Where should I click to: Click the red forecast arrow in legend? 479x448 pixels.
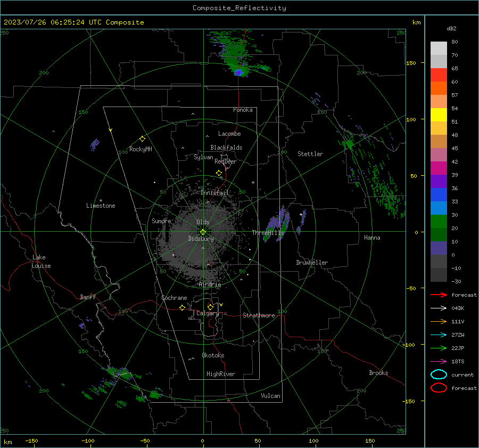tap(439, 295)
